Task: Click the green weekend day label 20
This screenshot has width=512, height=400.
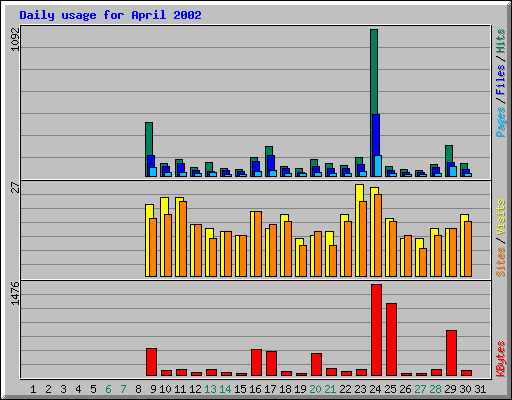Action: click(315, 389)
